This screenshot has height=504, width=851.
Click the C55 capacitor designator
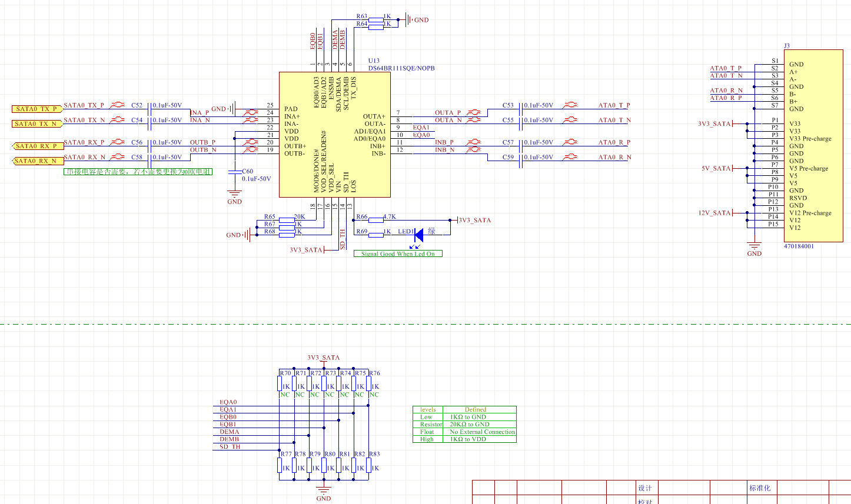point(508,120)
